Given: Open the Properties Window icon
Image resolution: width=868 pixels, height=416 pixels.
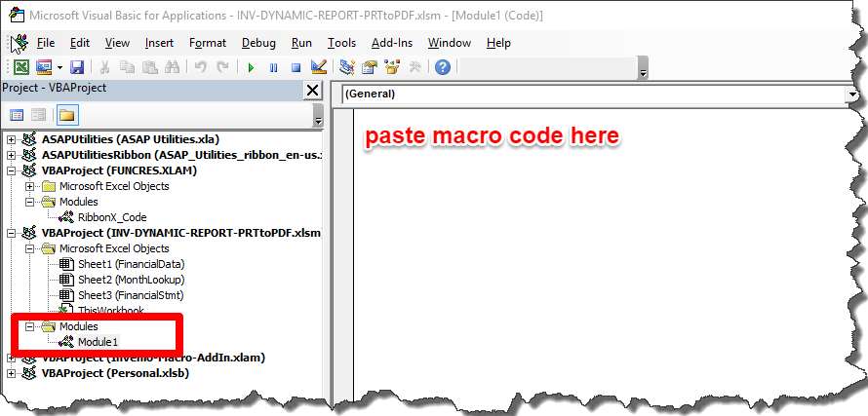Looking at the screenshot, I should pyautogui.click(x=370, y=67).
